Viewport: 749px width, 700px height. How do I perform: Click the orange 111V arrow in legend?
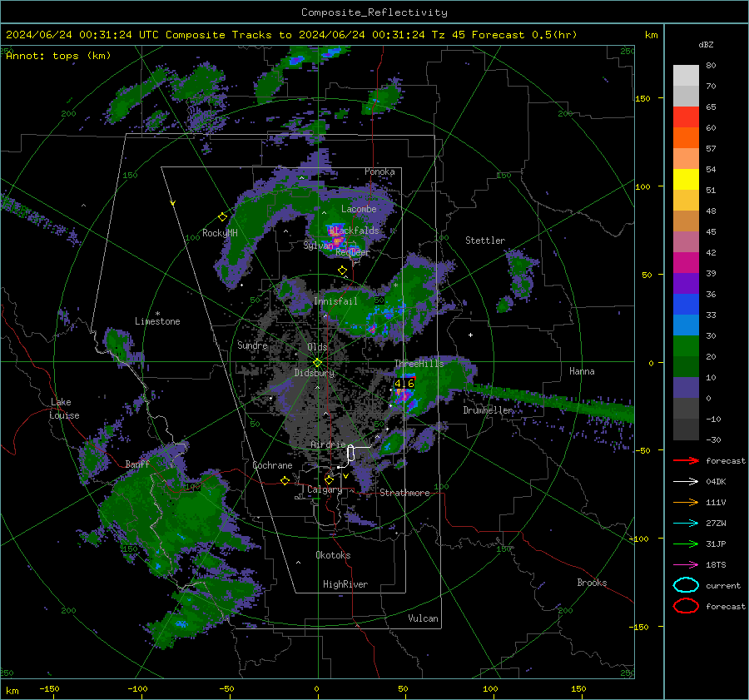[686, 502]
